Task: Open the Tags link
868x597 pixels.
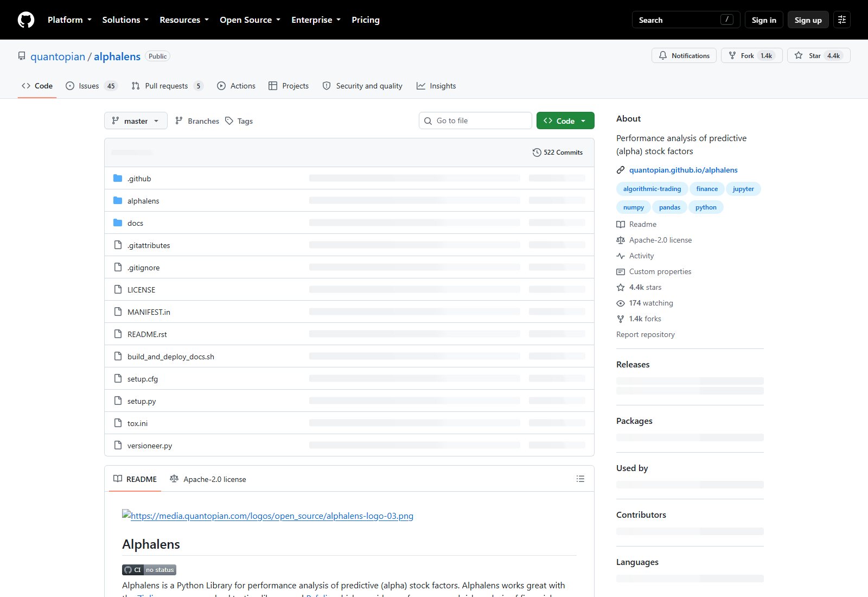Action: click(x=239, y=120)
